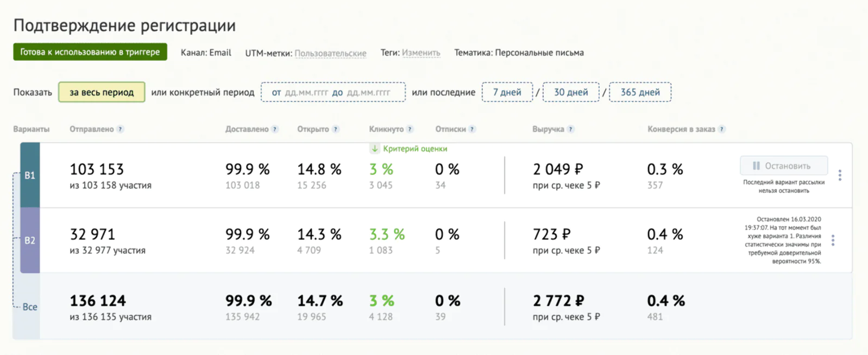Open Пользовательские UTM-метки link
Screen dimensions: 868x355
pos(330,53)
